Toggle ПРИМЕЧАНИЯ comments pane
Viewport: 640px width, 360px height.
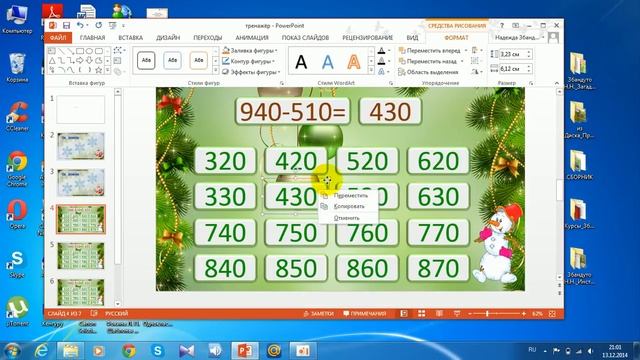(x=364, y=313)
